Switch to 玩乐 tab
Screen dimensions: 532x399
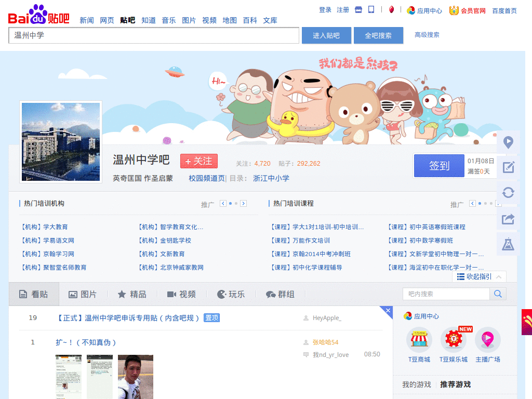(231, 294)
